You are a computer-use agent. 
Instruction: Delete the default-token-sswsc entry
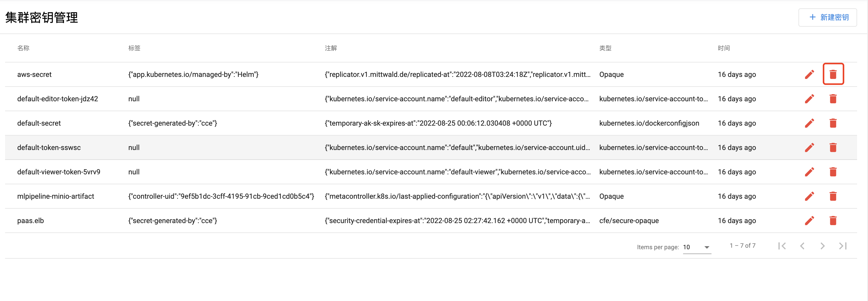(x=833, y=147)
